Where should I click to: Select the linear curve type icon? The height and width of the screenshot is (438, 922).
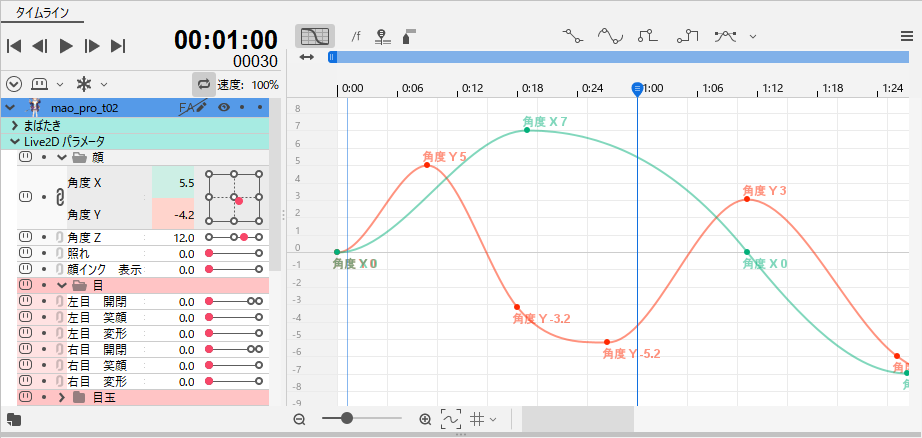571,36
